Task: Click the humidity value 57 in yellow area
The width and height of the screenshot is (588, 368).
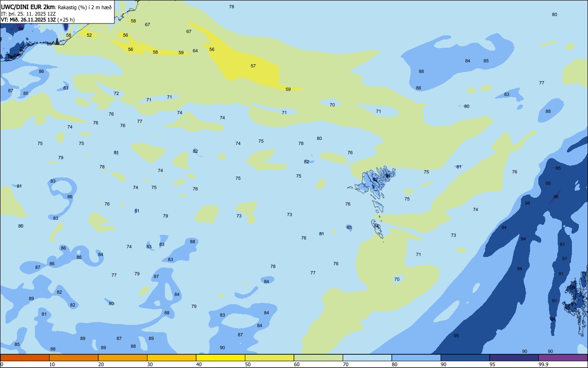Action: pos(253,66)
